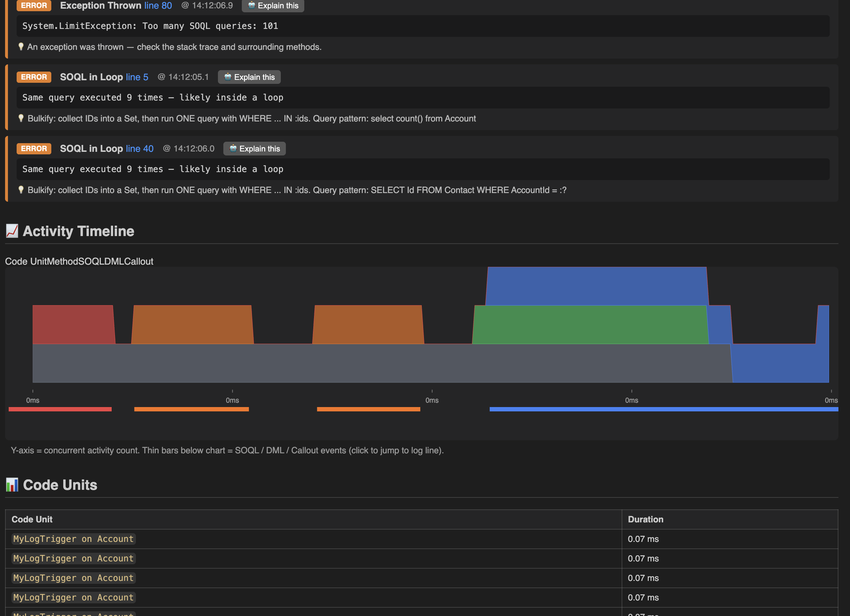
Task: Click the timestamp 14:12:06.9
Action: pos(212,6)
